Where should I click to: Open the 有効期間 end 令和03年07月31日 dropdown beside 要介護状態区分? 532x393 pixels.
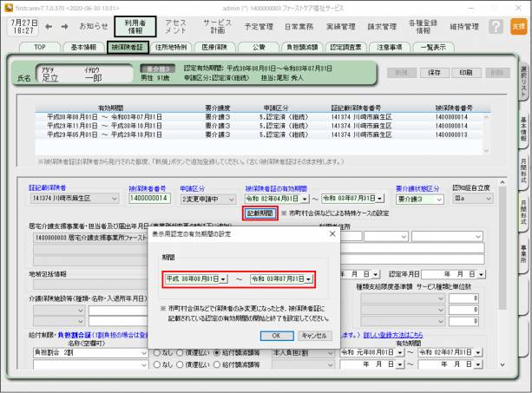(379, 199)
